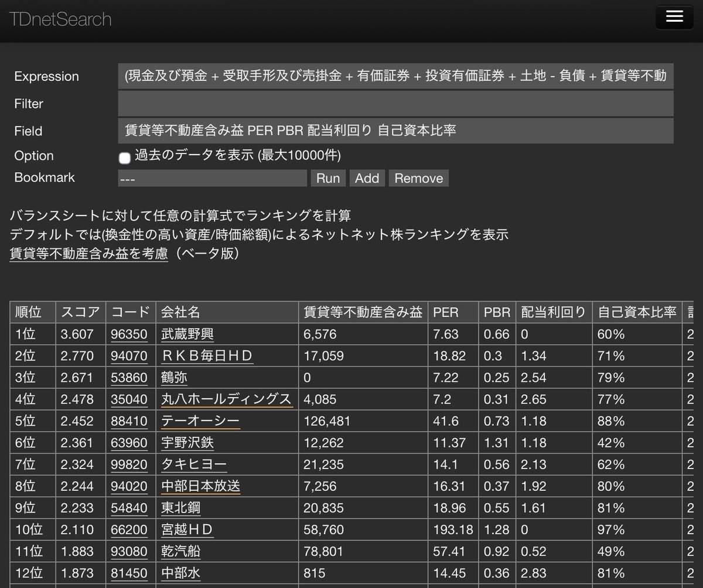Select PER value 57.41

click(453, 552)
